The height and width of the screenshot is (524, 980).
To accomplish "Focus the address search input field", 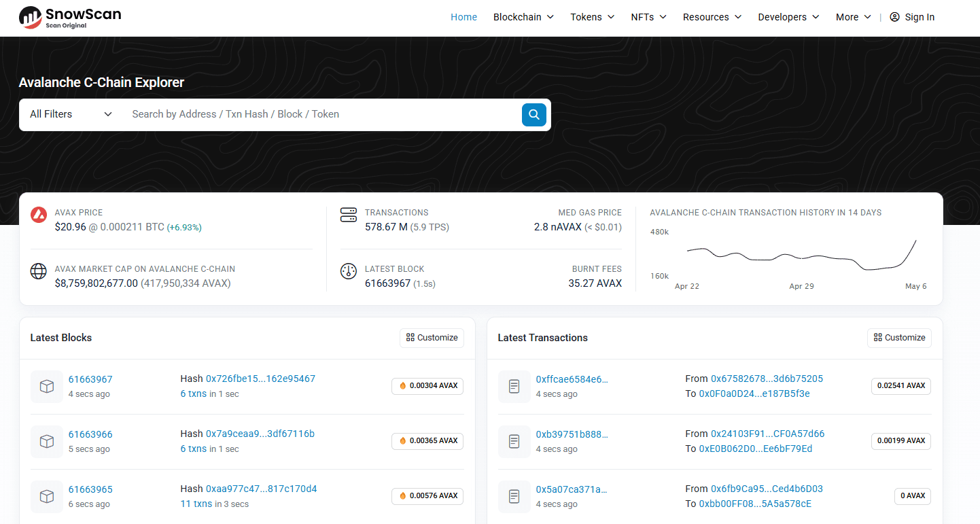I will pos(321,114).
